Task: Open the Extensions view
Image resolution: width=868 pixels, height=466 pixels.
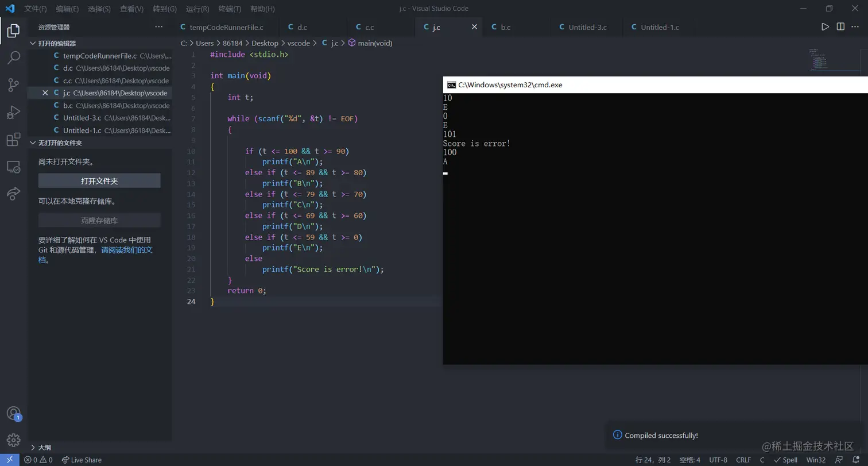Action: pyautogui.click(x=13, y=140)
